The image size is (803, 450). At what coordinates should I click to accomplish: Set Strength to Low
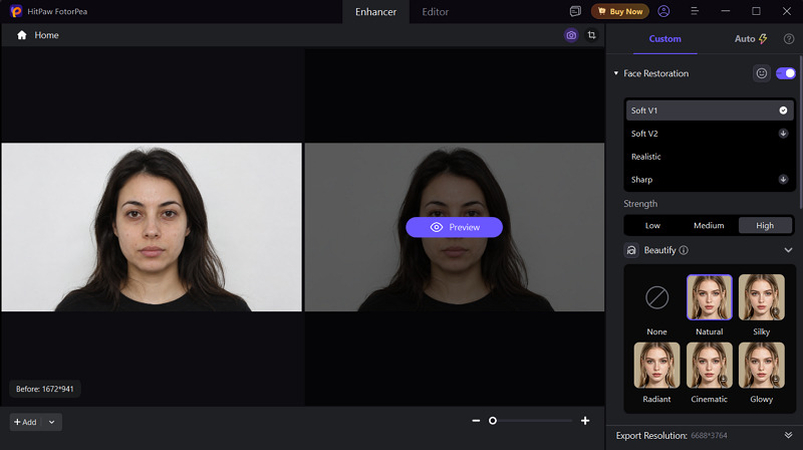tap(652, 226)
